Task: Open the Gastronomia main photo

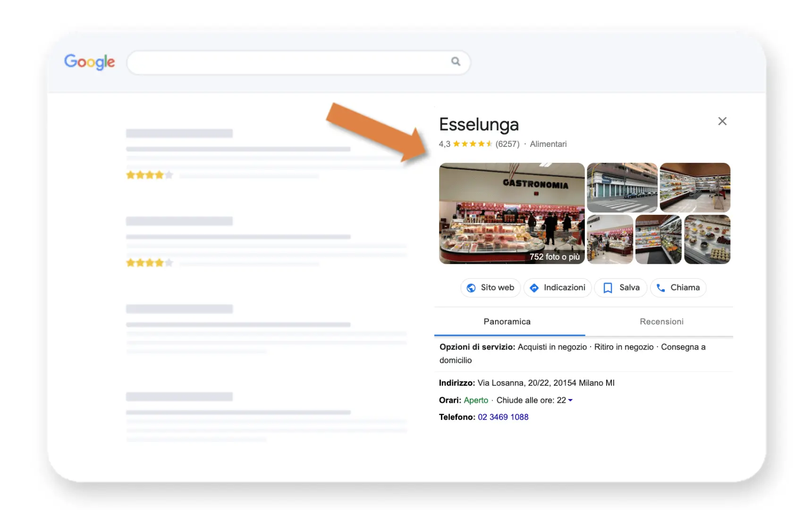Action: pos(512,213)
